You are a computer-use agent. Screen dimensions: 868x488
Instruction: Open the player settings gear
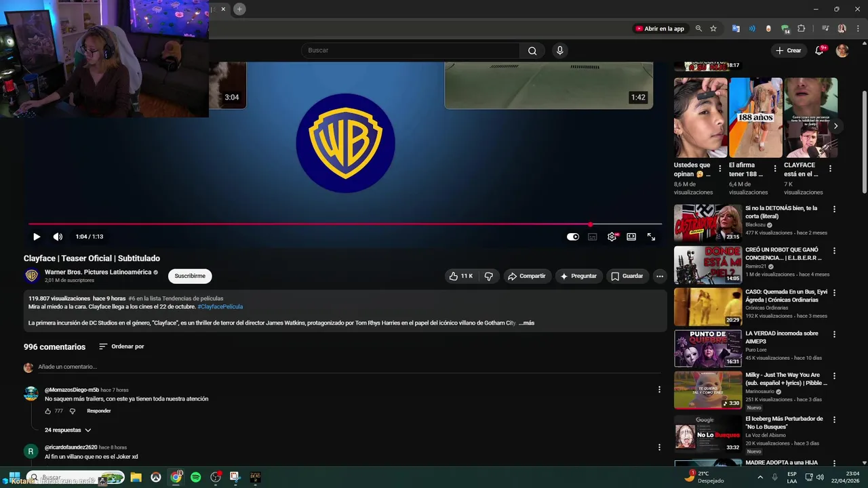coord(612,237)
